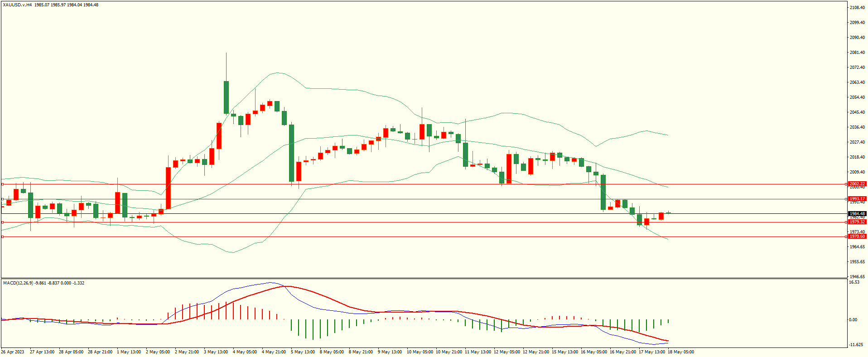Screen dimensions: 868x357
Task: Select the black 1984.48 current price tag
Action: click(857, 214)
